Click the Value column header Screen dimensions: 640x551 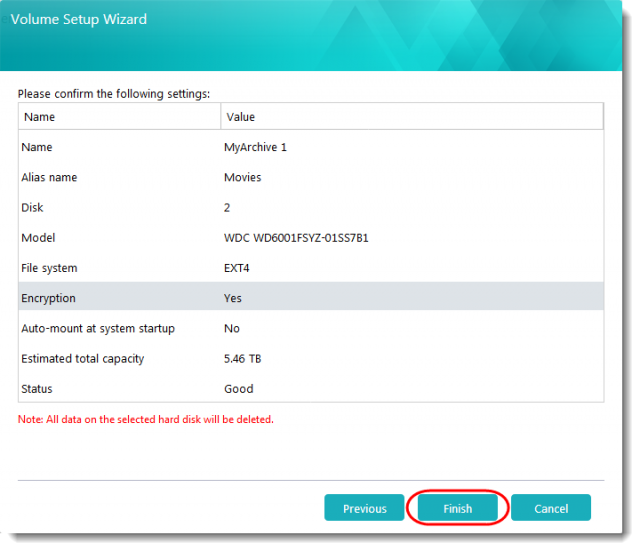(241, 117)
